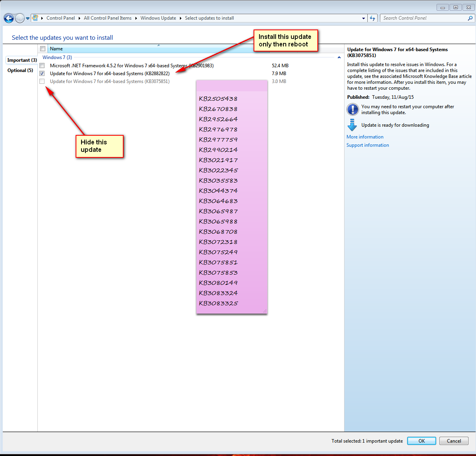This screenshot has width=476, height=456.
Task: Click the Cancel button
Action: (454, 441)
